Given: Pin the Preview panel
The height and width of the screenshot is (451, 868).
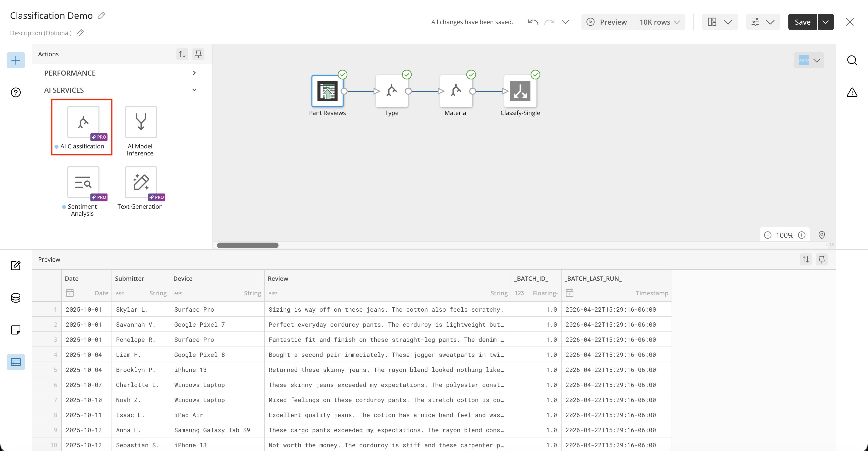Looking at the screenshot, I should (822, 259).
